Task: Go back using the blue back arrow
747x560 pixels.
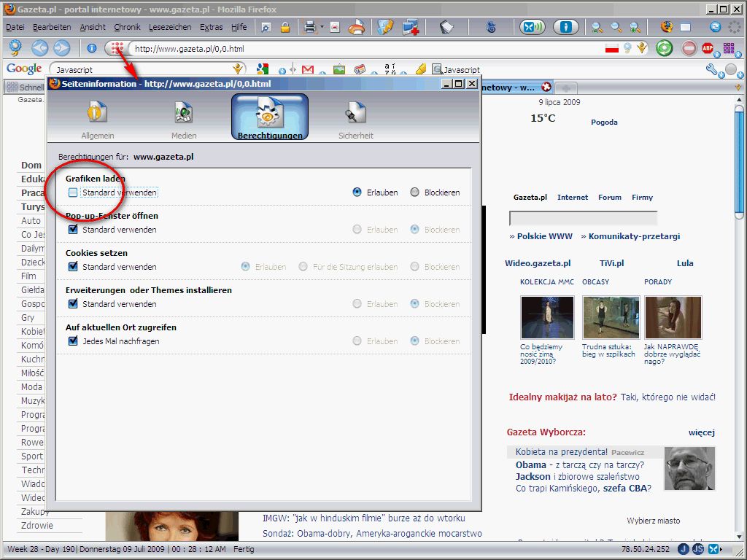Action: (39, 48)
